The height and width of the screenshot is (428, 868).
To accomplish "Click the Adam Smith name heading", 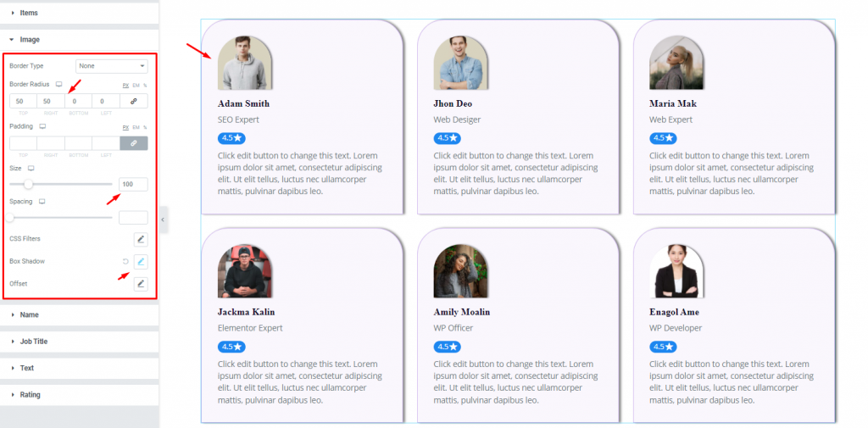I will click(x=243, y=103).
